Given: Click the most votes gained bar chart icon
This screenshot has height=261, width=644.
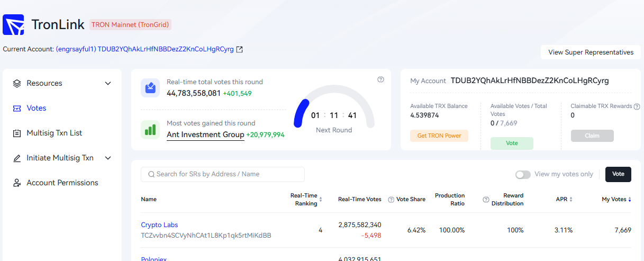Looking at the screenshot, I should click(150, 130).
